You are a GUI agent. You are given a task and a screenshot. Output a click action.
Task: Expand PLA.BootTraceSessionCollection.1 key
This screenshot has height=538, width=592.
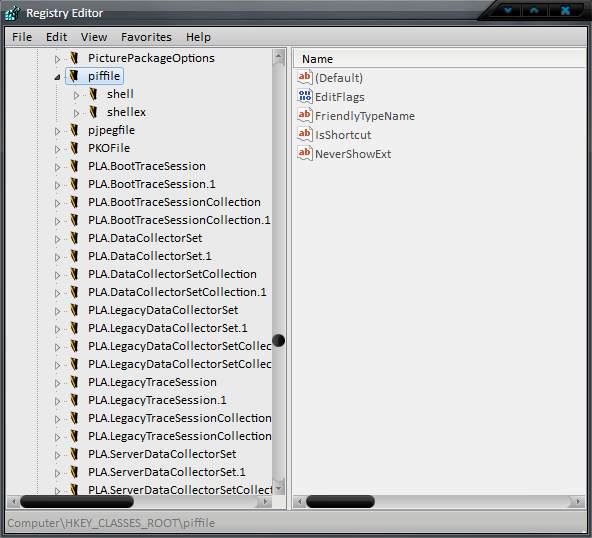click(57, 221)
